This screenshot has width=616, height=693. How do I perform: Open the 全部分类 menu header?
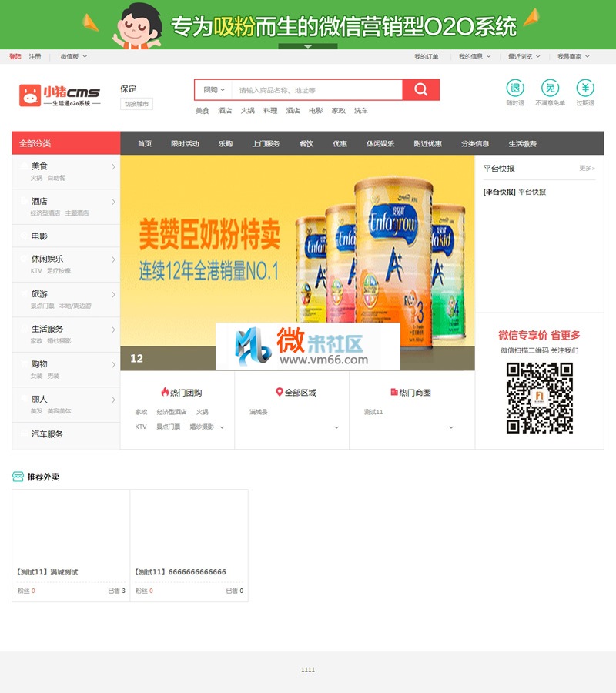pyautogui.click(x=66, y=143)
